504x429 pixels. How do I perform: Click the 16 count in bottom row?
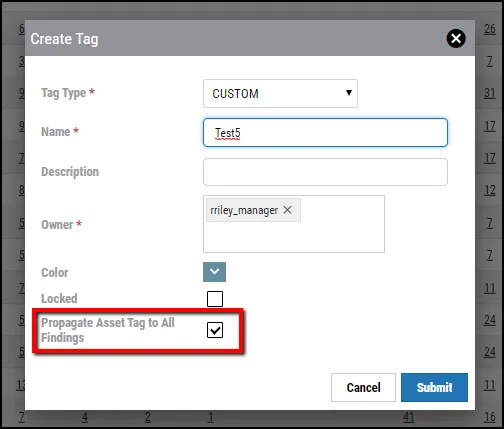pyautogui.click(x=490, y=417)
